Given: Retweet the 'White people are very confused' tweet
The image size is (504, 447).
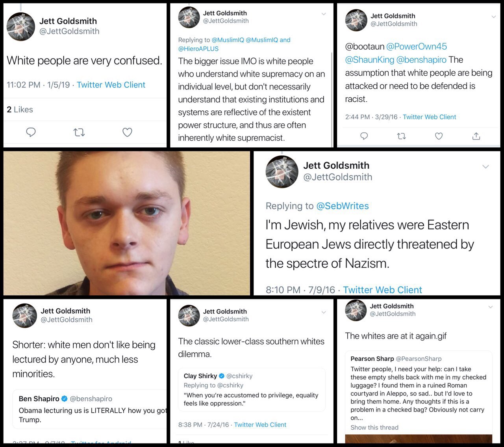Looking at the screenshot, I should pos(79,132).
